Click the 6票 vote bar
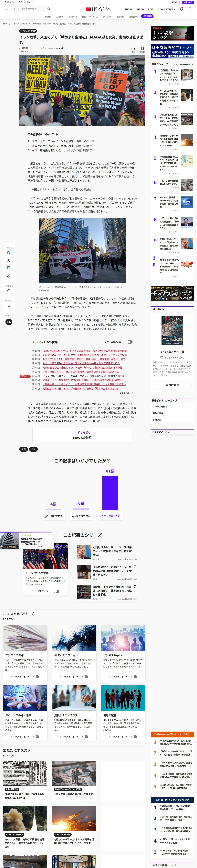This screenshot has height=868, width=197. click(x=81, y=509)
